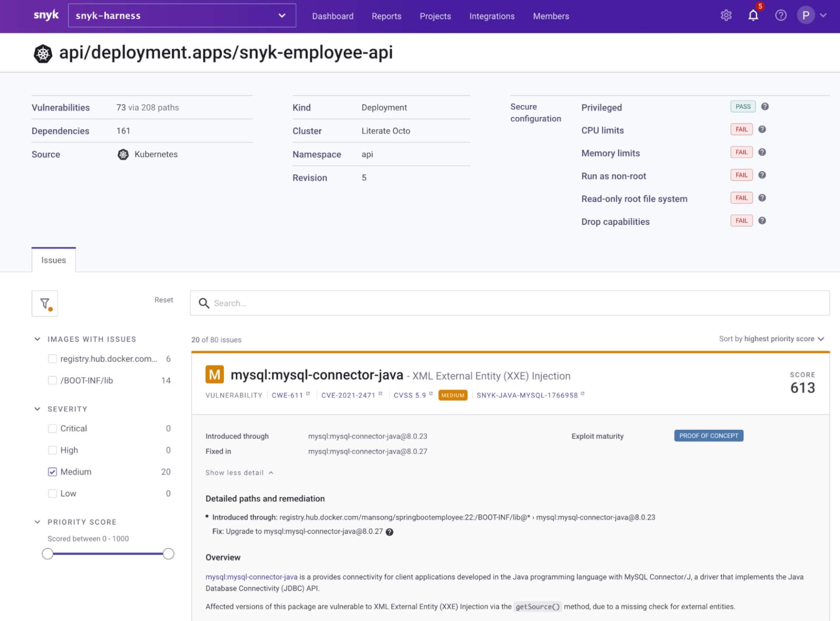Switch to the Reports page

click(386, 16)
